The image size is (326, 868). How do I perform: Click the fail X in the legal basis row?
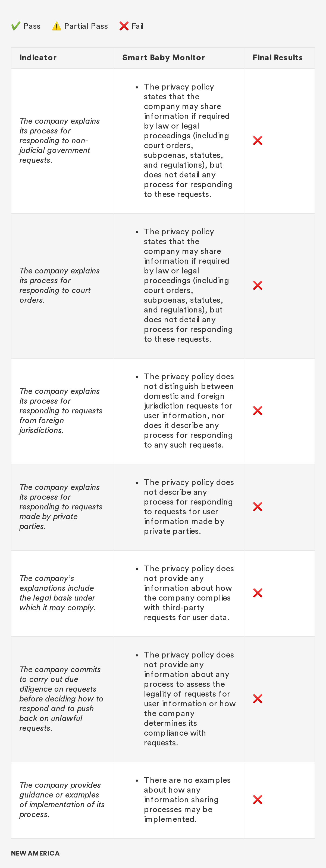tap(258, 593)
